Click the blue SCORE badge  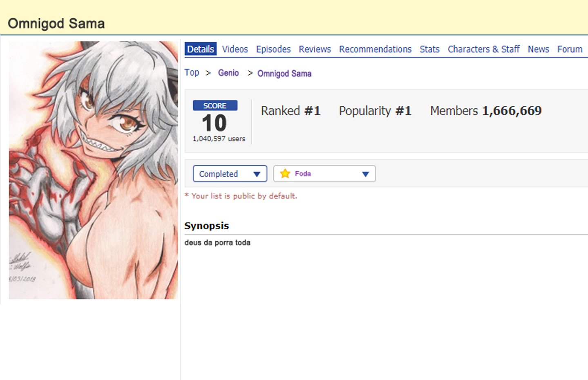click(x=215, y=105)
